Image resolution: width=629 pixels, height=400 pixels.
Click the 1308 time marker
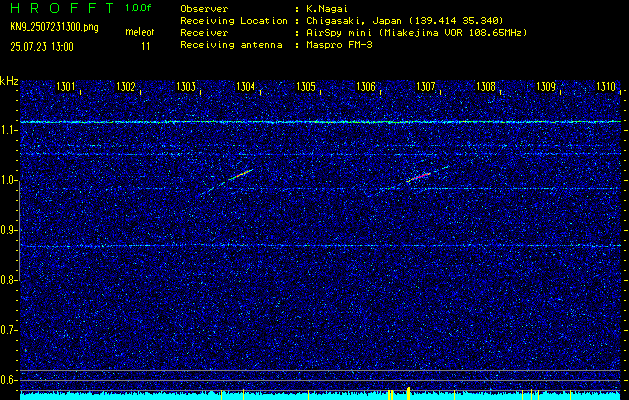point(486,87)
